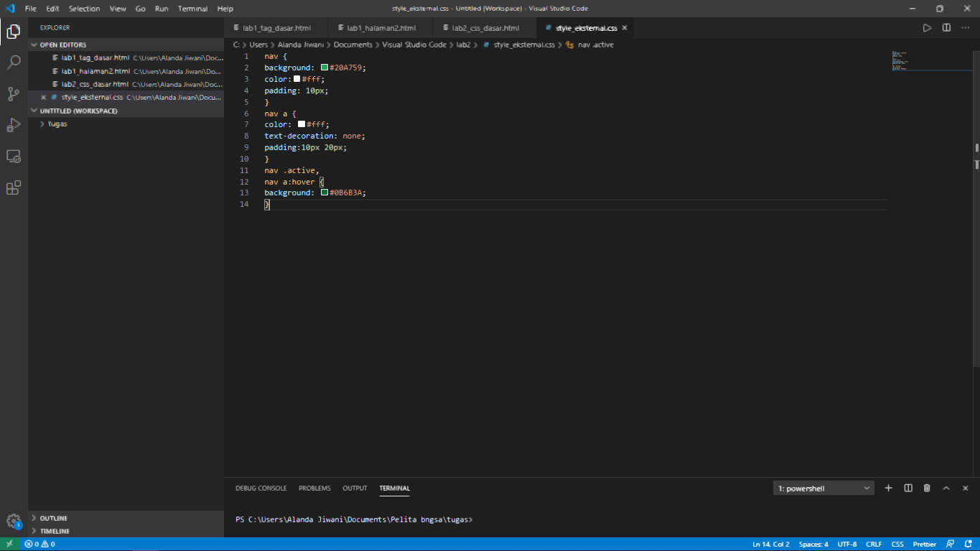Collapse the Open Editors section
Viewport: 980px width, 551px height.
coord(126,45)
